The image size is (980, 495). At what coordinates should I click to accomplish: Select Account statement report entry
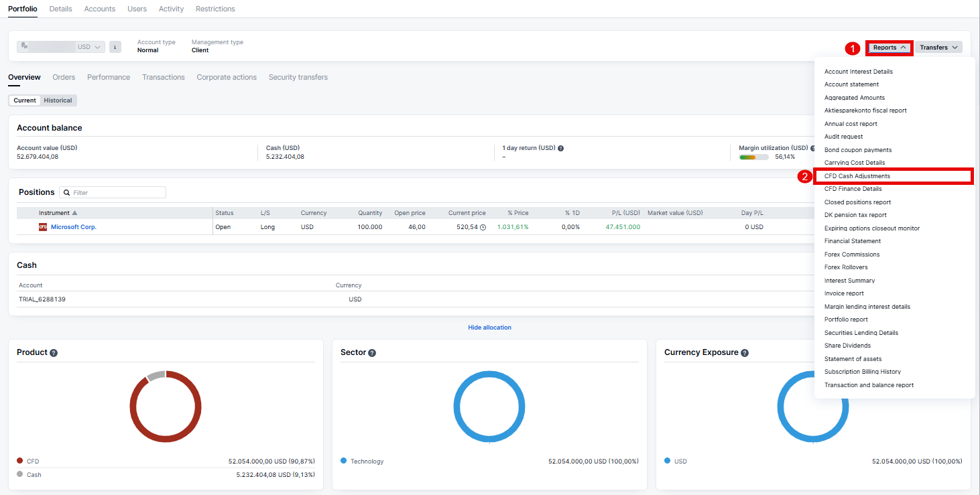(851, 84)
